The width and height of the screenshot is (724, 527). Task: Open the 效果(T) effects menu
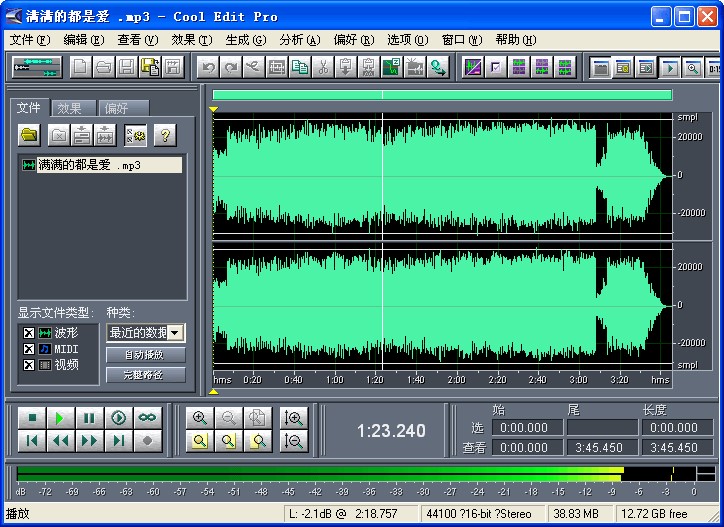[191, 40]
